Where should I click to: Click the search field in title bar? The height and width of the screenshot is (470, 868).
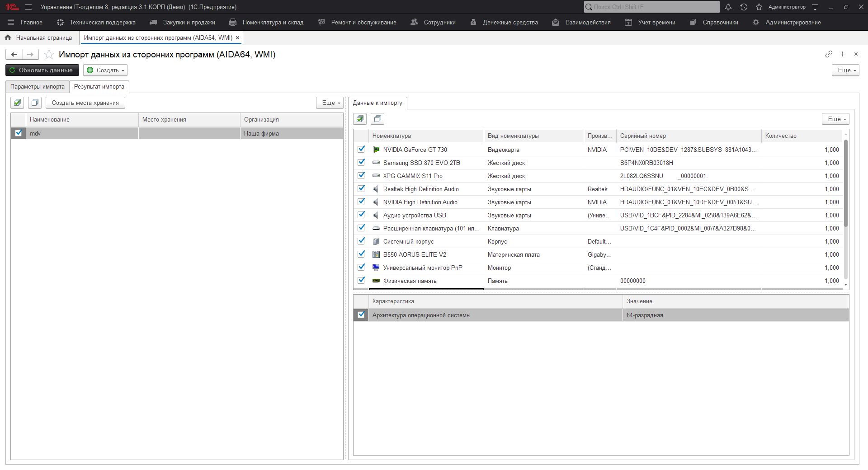(651, 7)
